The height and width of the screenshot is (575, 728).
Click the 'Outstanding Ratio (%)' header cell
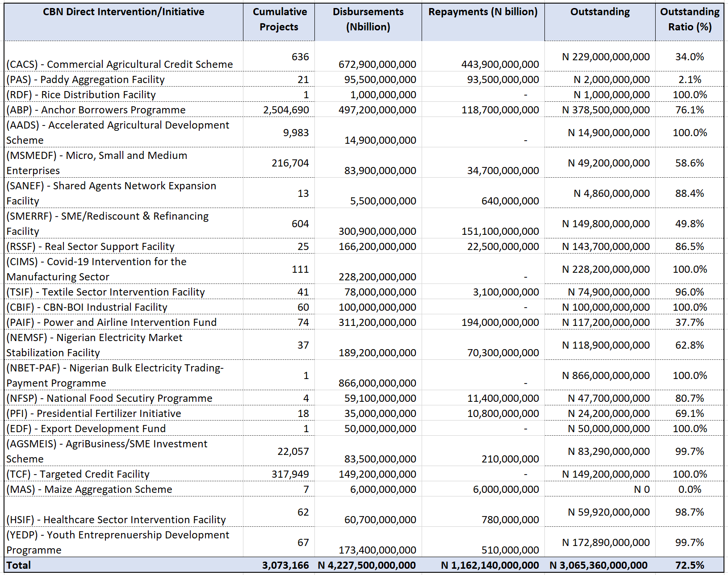690,19
